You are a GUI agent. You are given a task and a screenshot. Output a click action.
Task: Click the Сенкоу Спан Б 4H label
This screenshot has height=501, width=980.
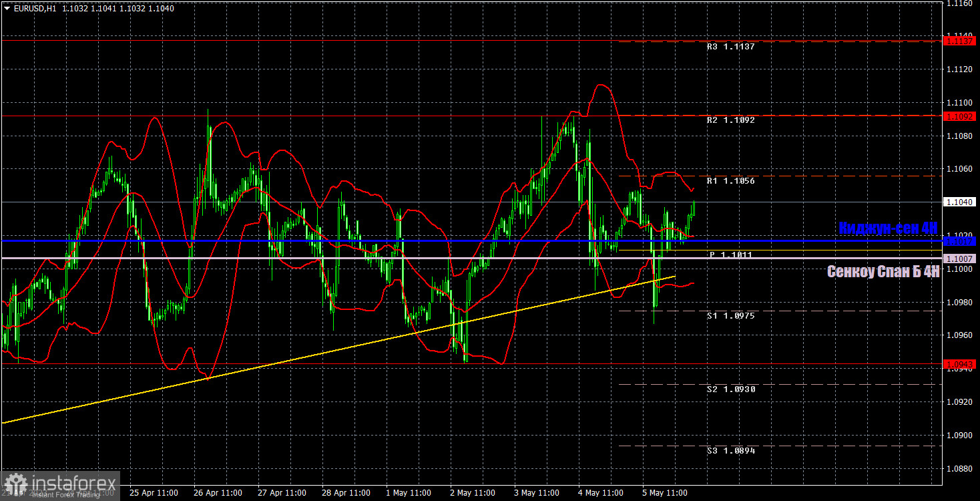point(883,271)
